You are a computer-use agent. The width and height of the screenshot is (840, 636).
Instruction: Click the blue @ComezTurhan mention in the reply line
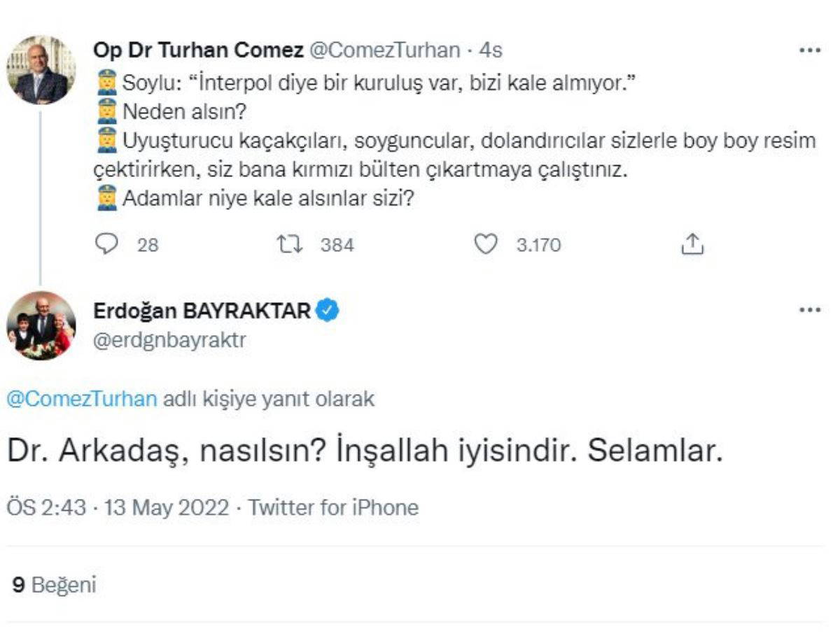pyautogui.click(x=82, y=399)
